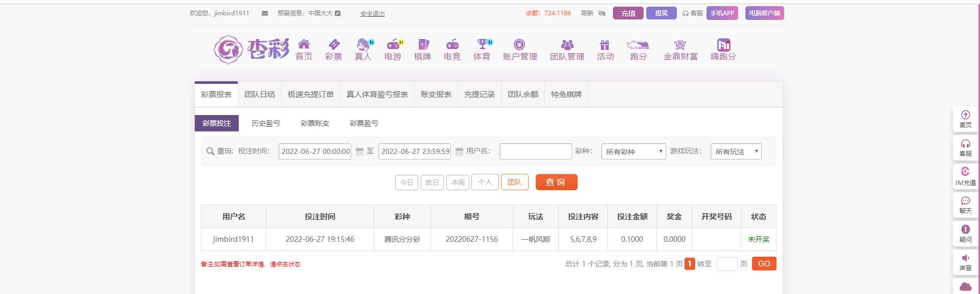Click the 电脑客户端 button

click(x=764, y=13)
